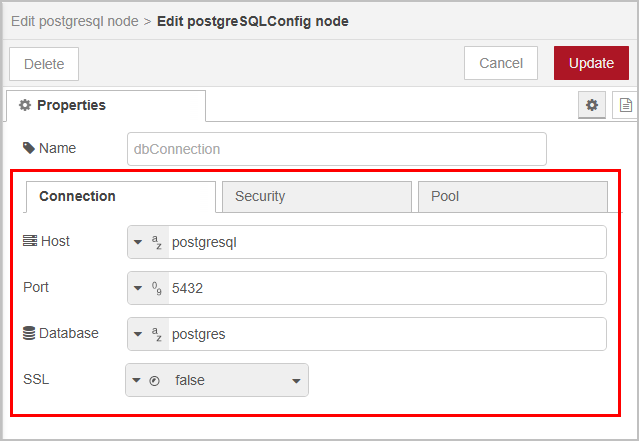Click the database icon beside Database label
639x441 pixels.
tap(29, 333)
